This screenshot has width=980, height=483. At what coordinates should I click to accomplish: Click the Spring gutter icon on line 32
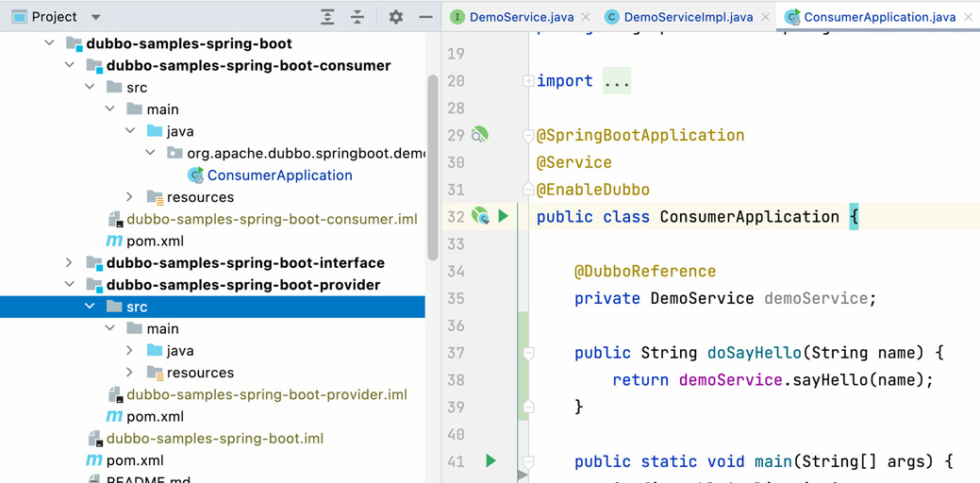(x=480, y=217)
